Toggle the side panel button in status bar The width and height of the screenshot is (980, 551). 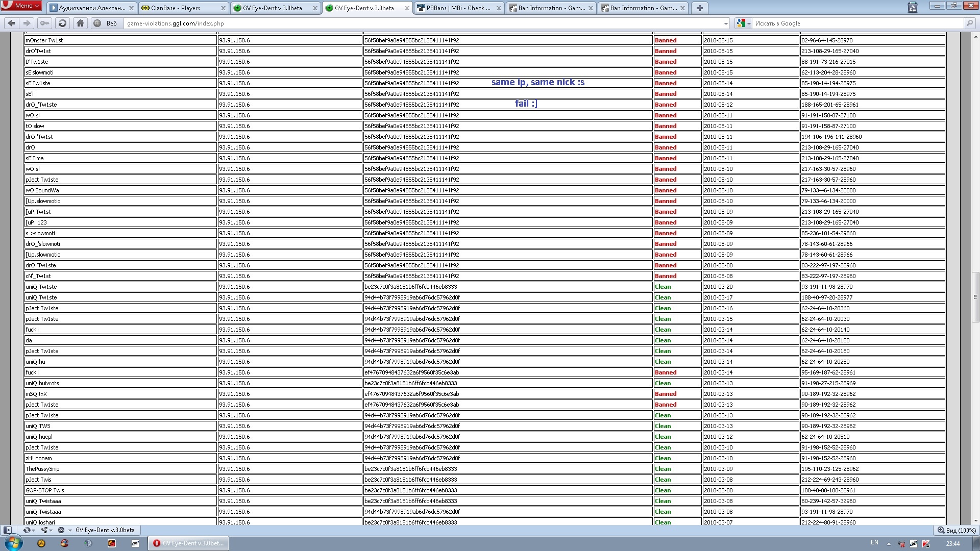pos(7,530)
